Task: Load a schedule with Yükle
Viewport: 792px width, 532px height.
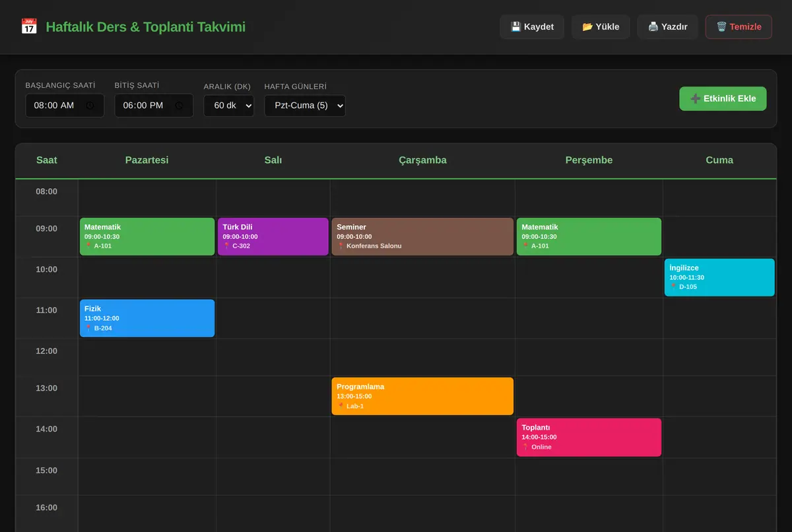Action: click(601, 27)
